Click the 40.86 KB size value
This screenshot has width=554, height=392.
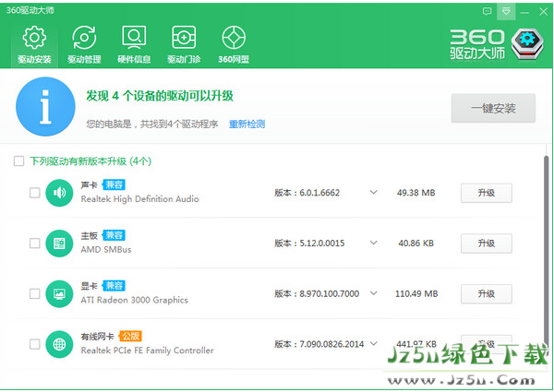[415, 244]
